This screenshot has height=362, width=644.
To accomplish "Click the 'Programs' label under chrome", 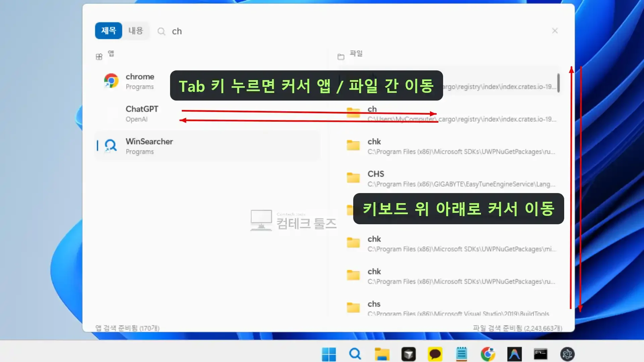I will click(140, 87).
